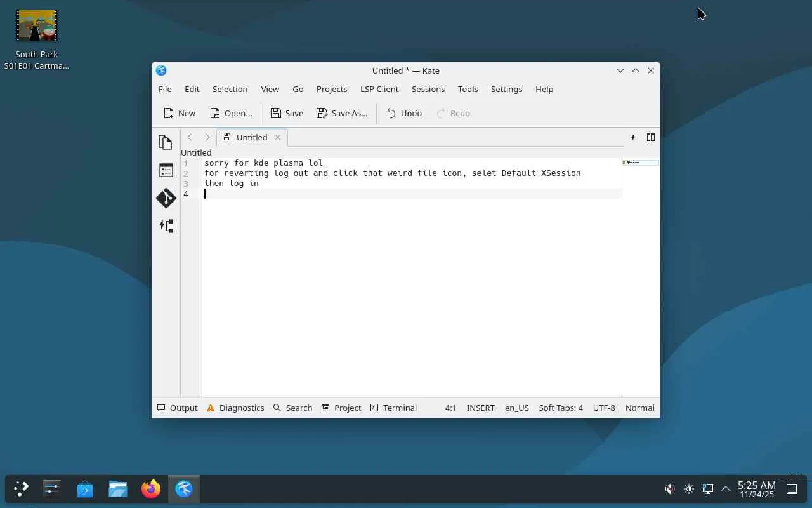The height and width of the screenshot is (508, 812).
Task: Open the Normal highlighting mode selector
Action: pos(639,408)
